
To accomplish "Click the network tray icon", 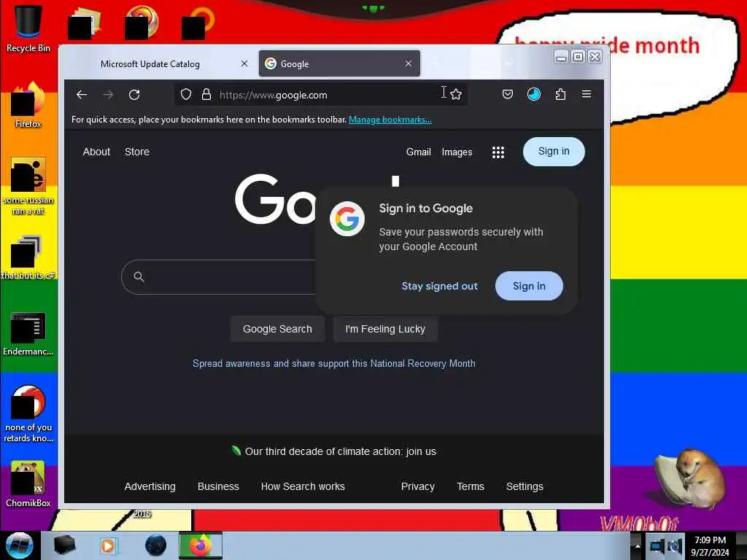I will (657, 545).
